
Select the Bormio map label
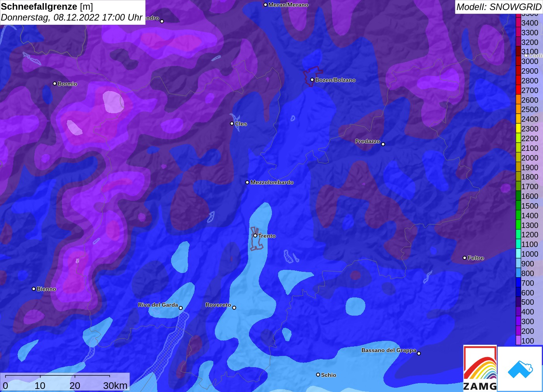[67, 84]
